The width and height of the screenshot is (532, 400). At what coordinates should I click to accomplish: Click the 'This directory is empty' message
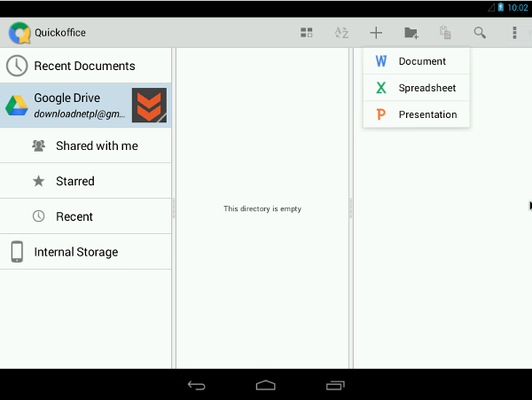(262, 208)
